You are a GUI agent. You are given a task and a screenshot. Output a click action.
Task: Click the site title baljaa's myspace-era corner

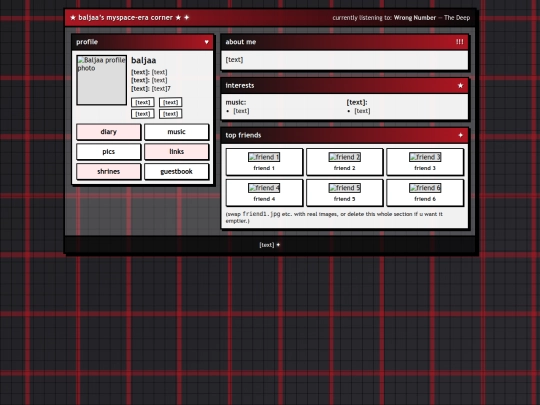click(125, 18)
